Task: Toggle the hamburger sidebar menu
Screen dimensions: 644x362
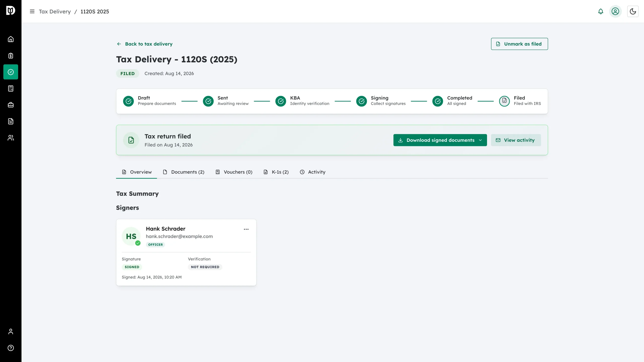Action: tap(32, 12)
